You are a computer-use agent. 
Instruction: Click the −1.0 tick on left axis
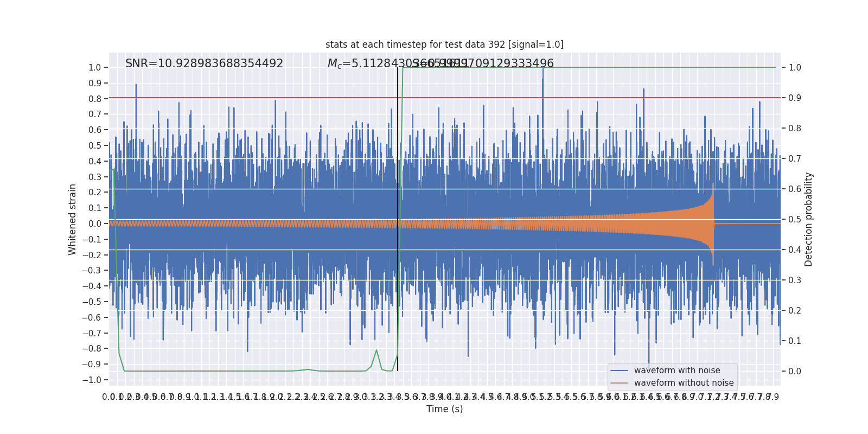click(x=92, y=380)
